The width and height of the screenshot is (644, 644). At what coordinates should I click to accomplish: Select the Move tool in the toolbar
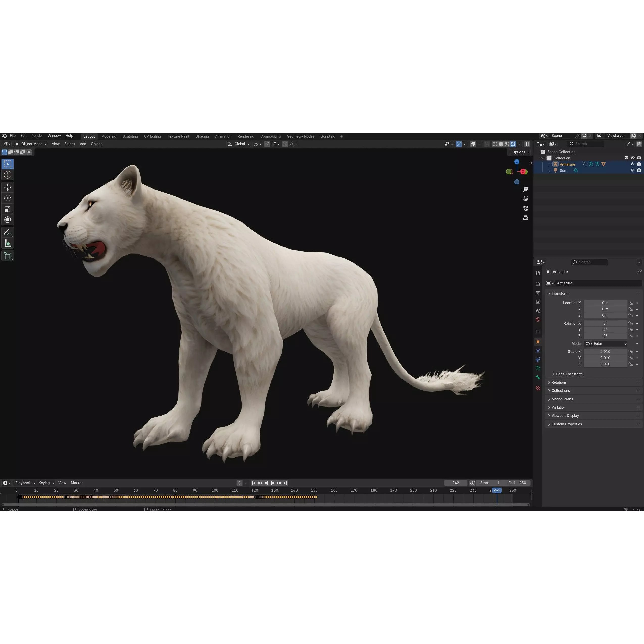click(7, 187)
